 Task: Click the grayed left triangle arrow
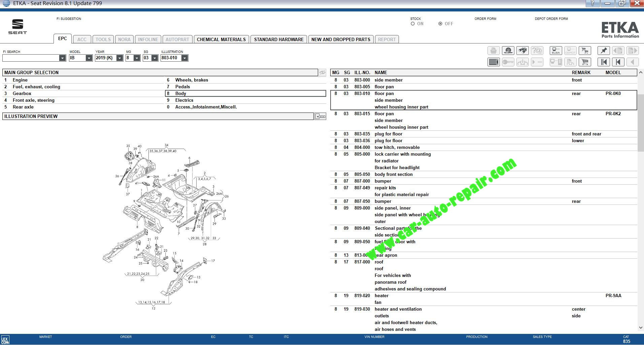point(633,62)
